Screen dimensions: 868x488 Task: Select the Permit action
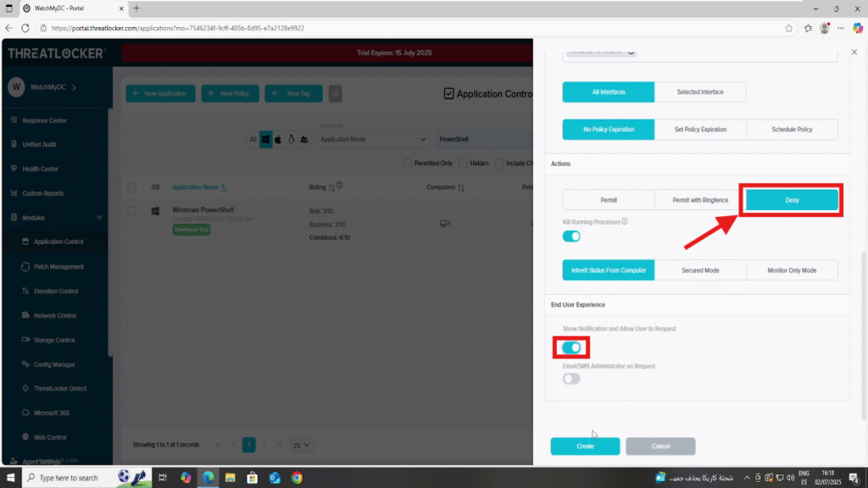click(x=609, y=200)
